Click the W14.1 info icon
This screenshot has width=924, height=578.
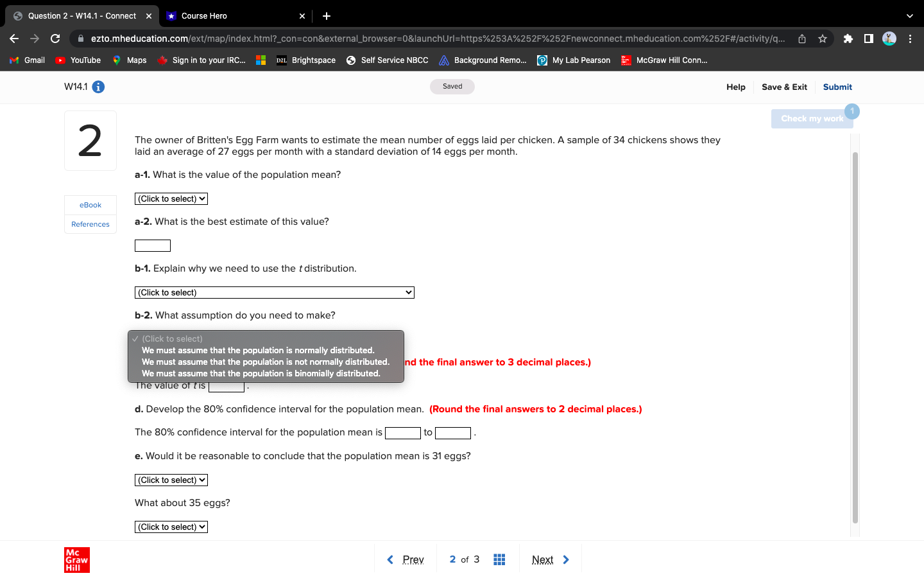98,87
